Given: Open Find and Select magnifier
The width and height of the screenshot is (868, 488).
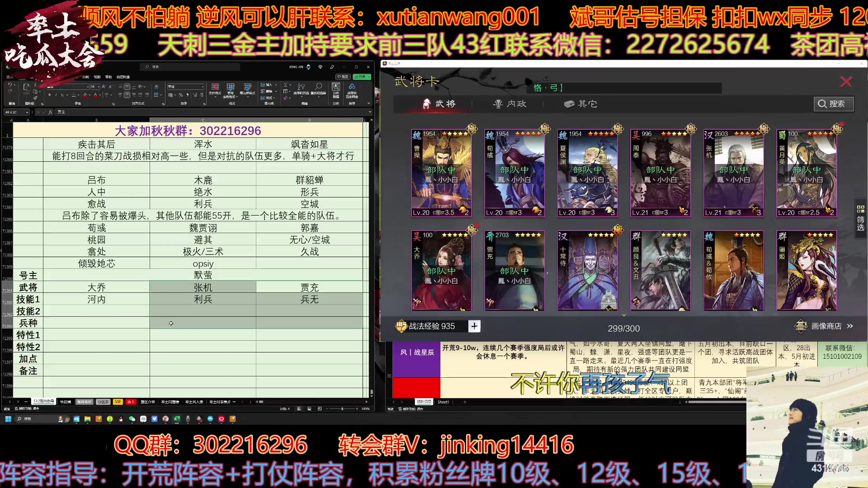Looking at the screenshot, I should [x=318, y=89].
